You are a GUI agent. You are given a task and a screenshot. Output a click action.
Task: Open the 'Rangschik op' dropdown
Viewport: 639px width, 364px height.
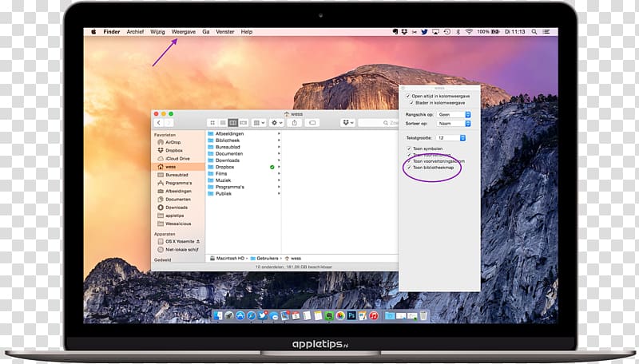[x=454, y=115]
